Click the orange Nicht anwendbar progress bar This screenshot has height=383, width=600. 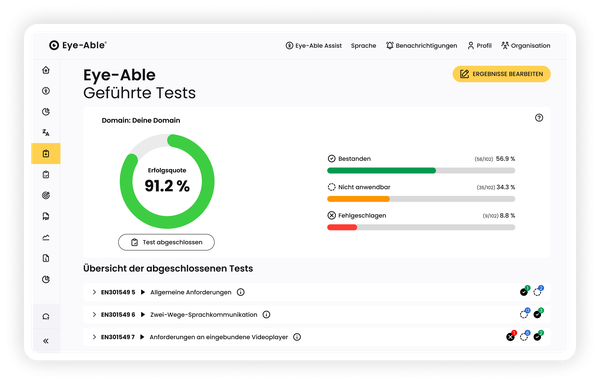(x=359, y=199)
